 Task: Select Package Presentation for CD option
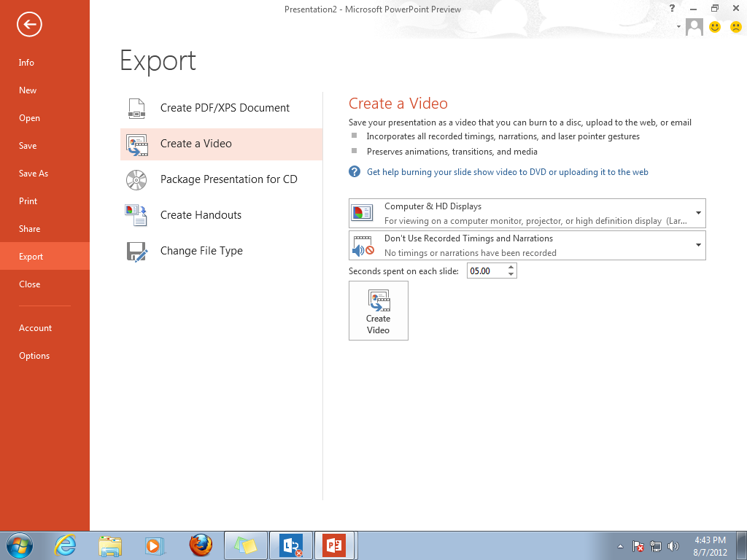coord(222,179)
